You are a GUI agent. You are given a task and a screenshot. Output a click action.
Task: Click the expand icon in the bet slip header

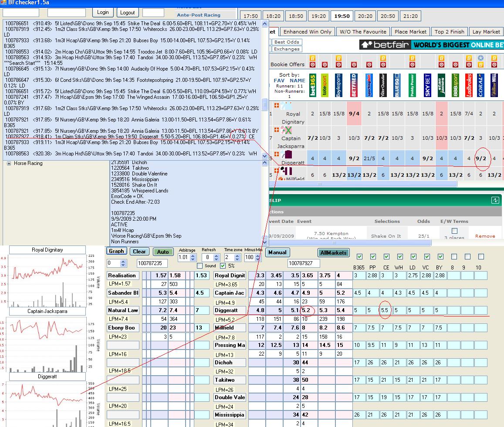pyautogui.click(x=495, y=200)
